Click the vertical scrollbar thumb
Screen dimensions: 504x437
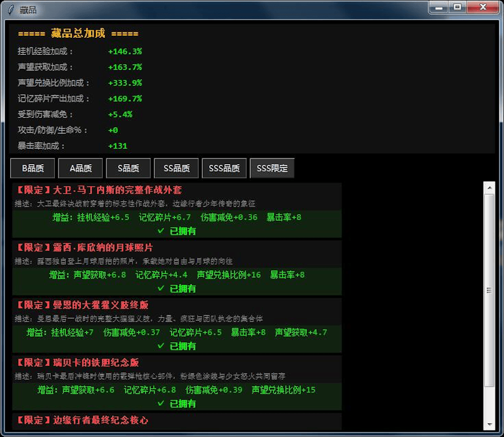click(489, 290)
